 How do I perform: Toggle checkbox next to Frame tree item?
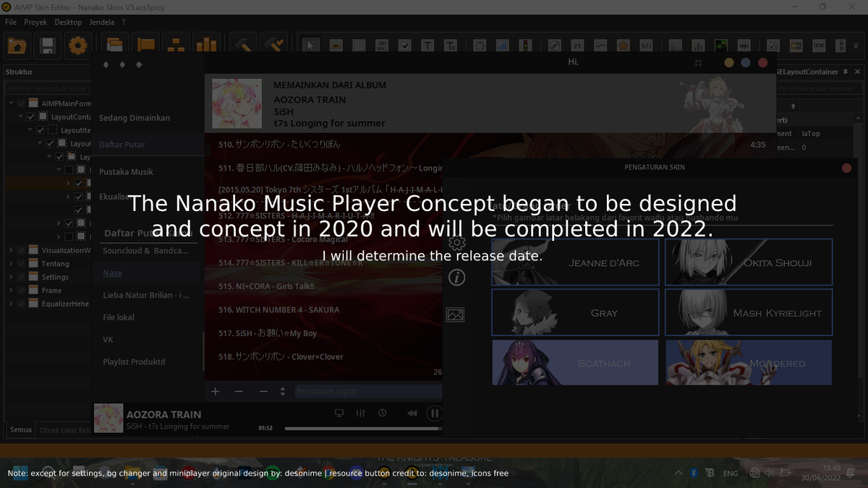click(x=22, y=291)
